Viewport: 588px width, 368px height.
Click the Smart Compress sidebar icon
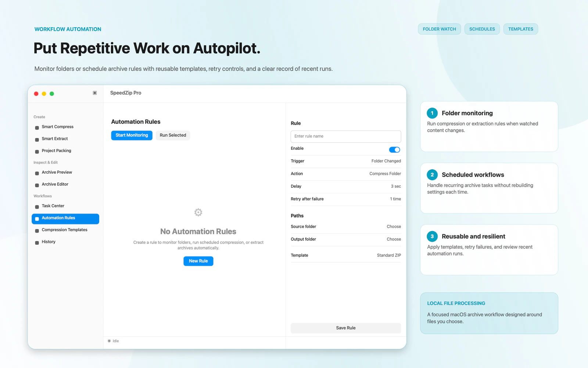point(37,128)
